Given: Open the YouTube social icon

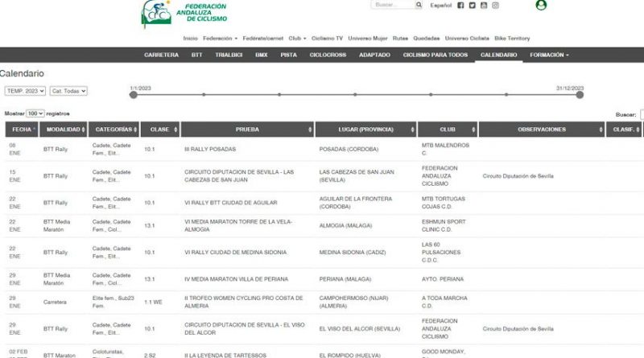Looking at the screenshot, I should coord(484,5).
